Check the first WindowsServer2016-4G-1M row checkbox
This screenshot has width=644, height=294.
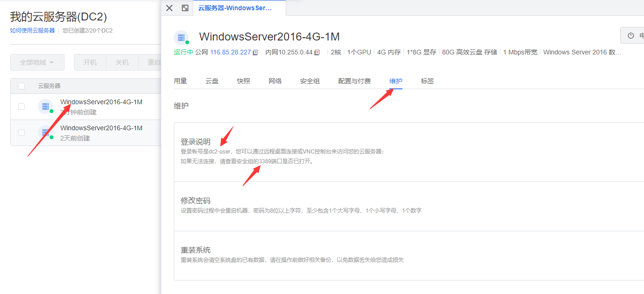(21, 107)
